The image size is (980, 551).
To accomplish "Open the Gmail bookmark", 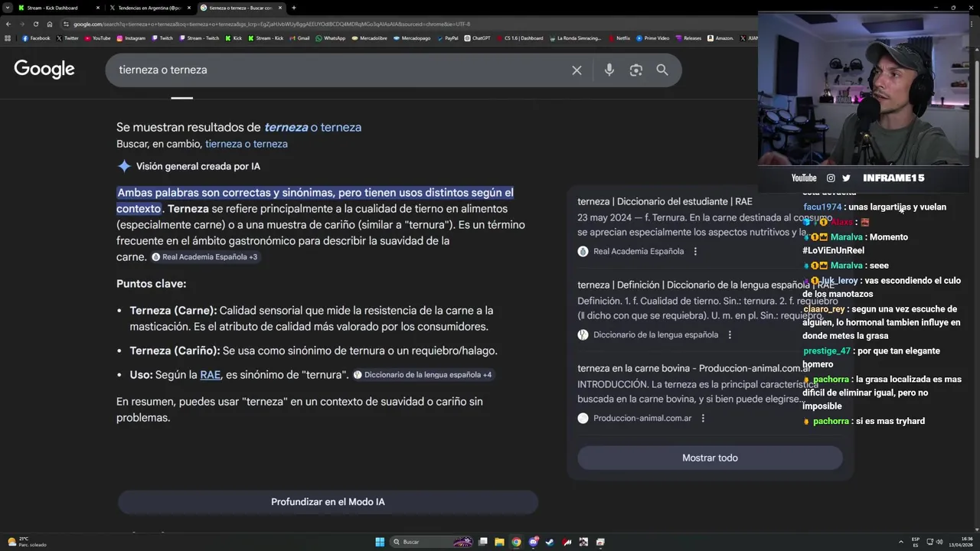I will coord(299,38).
